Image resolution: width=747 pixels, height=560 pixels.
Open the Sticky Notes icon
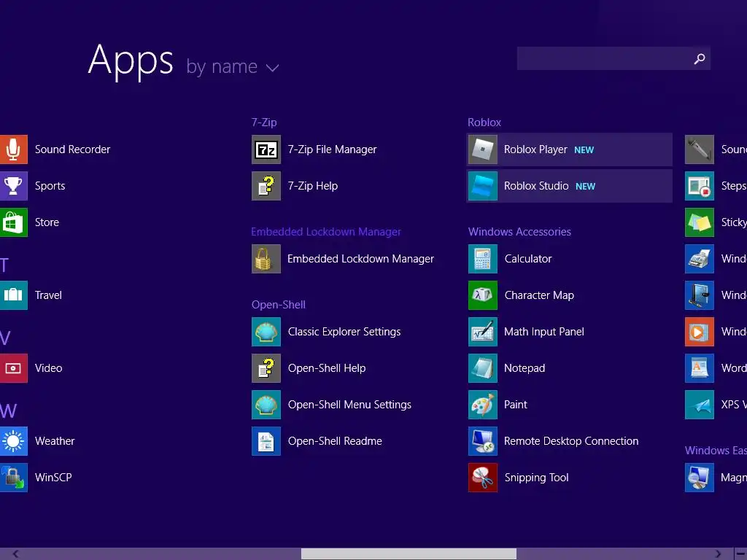700,222
